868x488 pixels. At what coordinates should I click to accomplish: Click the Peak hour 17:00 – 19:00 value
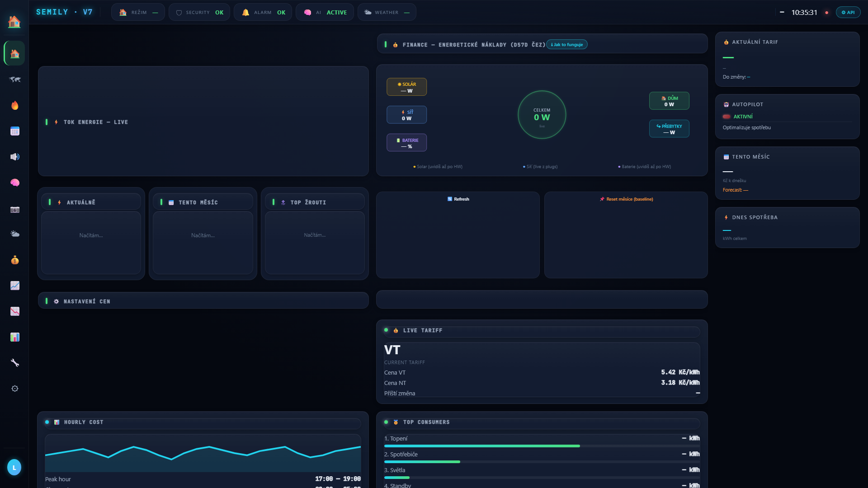click(338, 479)
